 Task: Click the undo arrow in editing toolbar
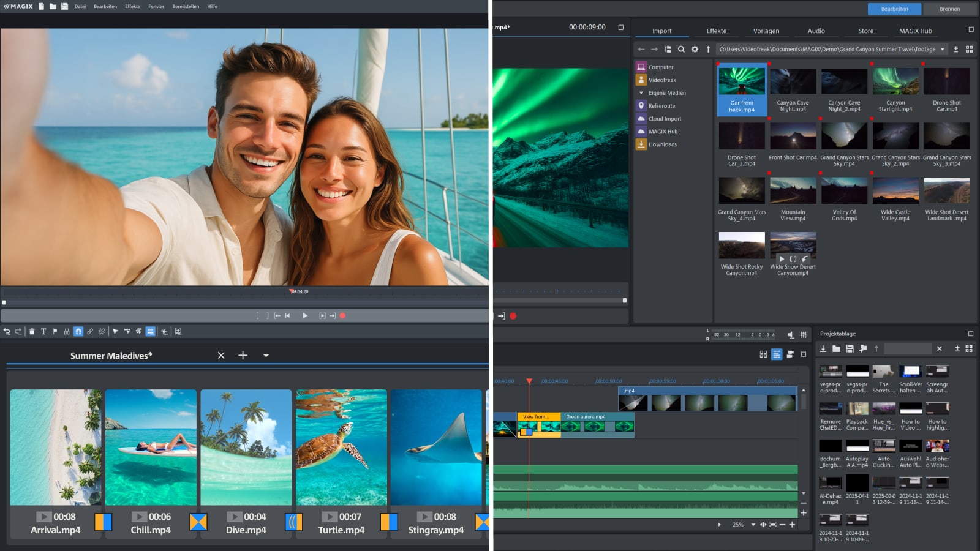[7, 332]
